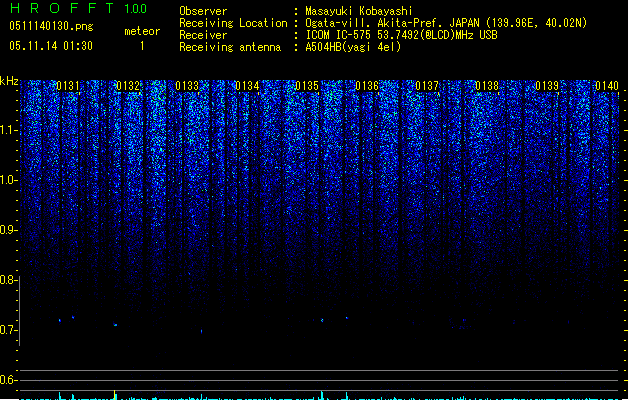The width and height of the screenshot is (629, 400).
Task: Select the filename 0511140130.png
Action: click(x=51, y=26)
